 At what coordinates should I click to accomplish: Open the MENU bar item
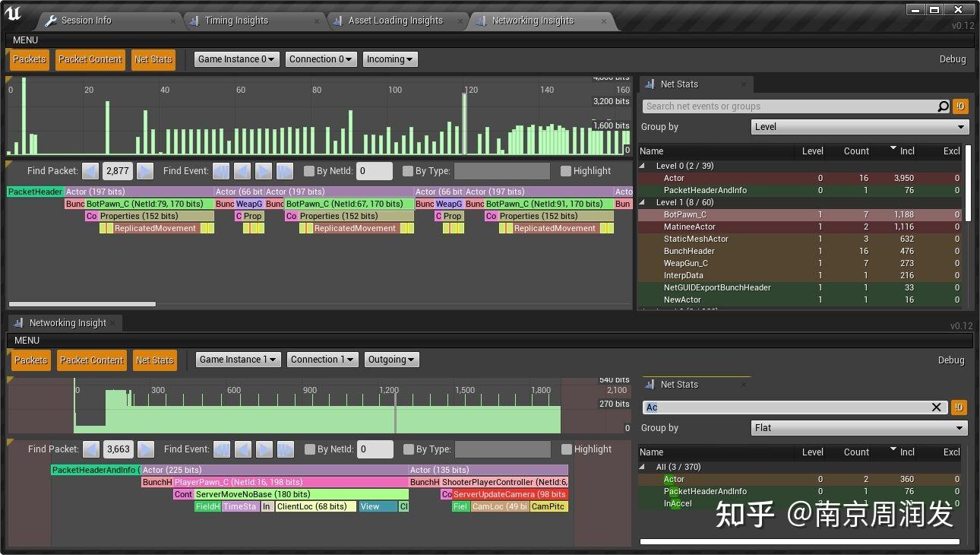[x=24, y=40]
